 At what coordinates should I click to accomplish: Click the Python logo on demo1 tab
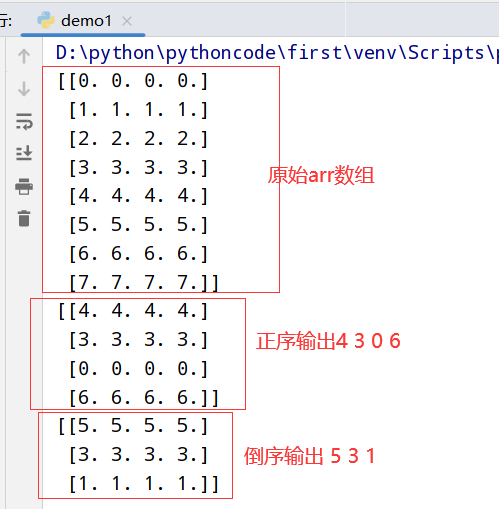click(x=46, y=20)
